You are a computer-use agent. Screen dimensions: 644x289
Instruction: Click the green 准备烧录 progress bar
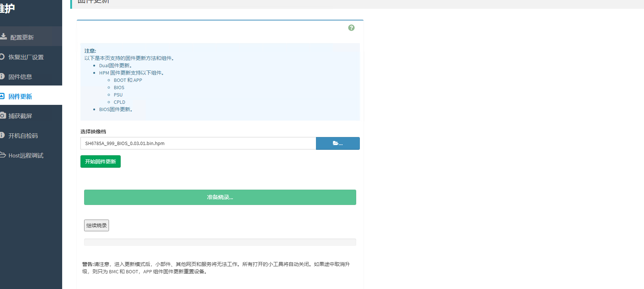pyautogui.click(x=220, y=197)
